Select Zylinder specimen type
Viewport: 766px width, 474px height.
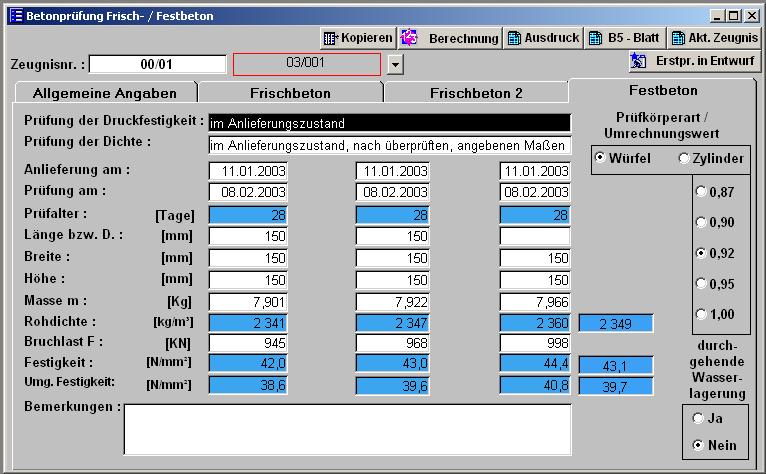coord(684,158)
